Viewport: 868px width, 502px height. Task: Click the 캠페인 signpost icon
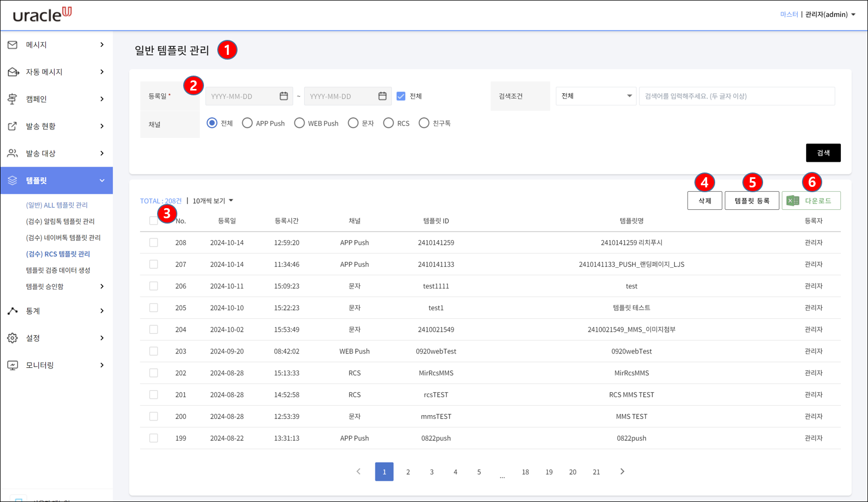tap(12, 99)
